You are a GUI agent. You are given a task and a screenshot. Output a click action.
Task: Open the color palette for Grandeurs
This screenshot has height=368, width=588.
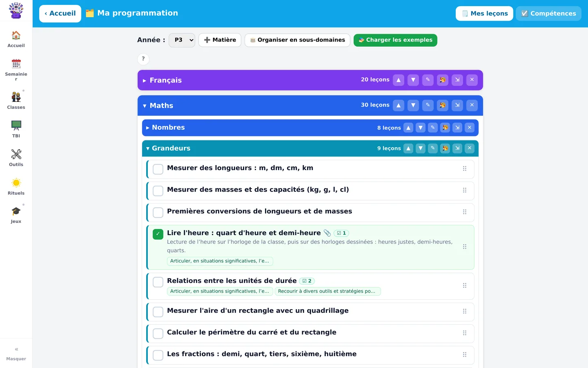click(445, 148)
